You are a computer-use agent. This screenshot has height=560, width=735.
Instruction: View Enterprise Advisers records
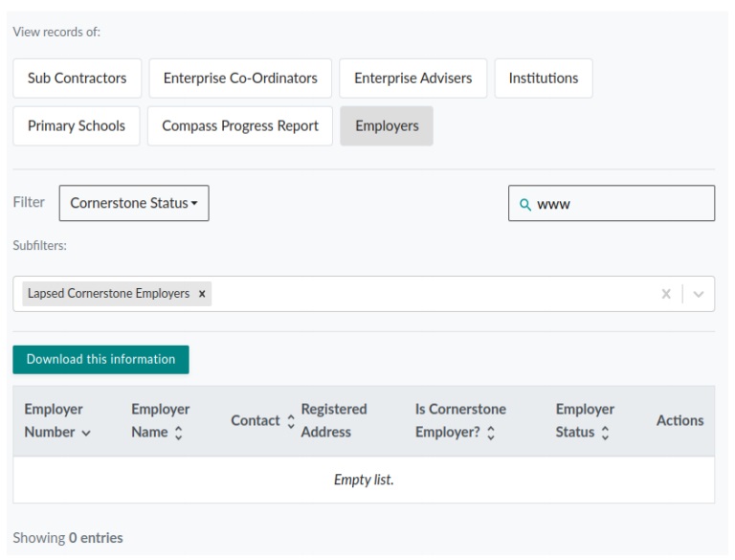coord(413,78)
